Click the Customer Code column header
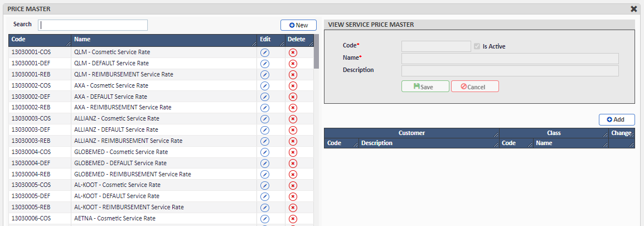The height and width of the screenshot is (226, 644). pyautogui.click(x=341, y=143)
